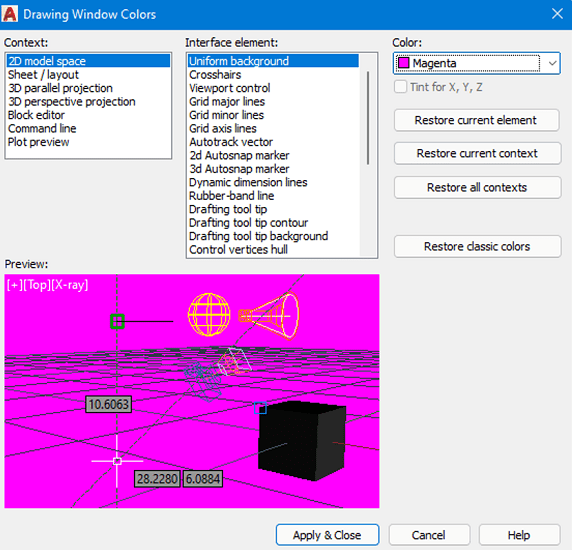Click the AutoCAD logo icon in title bar
Screen dimensions: 572x550
(9, 14)
